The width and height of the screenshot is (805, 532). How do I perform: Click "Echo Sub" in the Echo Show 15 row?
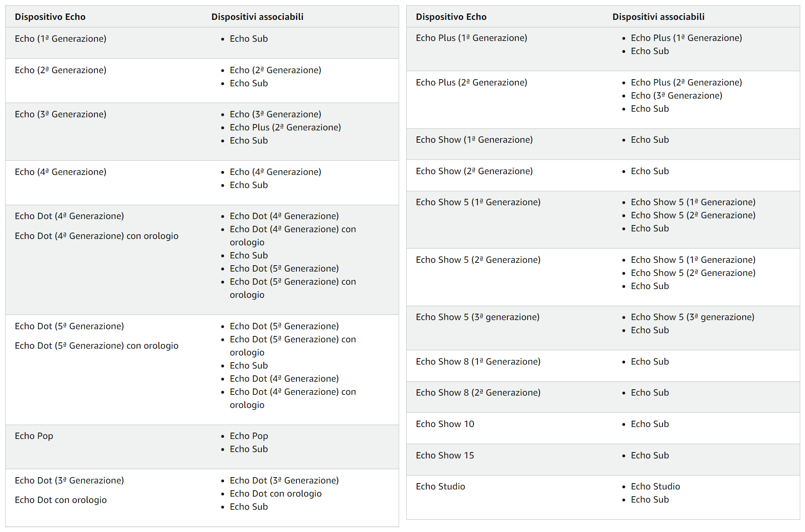pyautogui.click(x=649, y=455)
